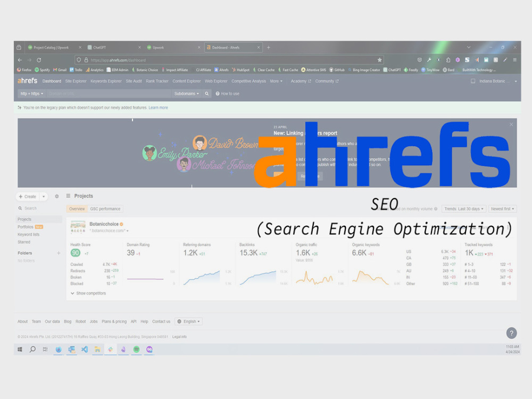Image resolution: width=532 pixels, height=399 pixels.
Task: Close the announcement banner with X
Action: (x=511, y=124)
